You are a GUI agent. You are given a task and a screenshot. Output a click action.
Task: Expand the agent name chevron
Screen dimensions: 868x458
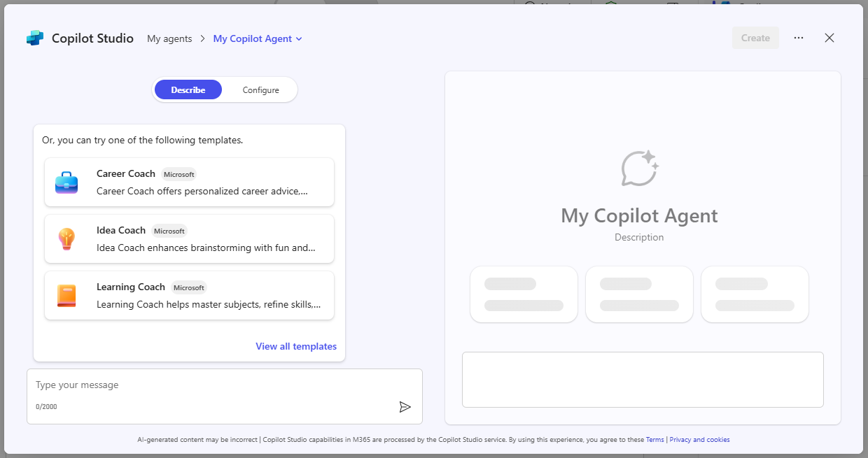(300, 39)
